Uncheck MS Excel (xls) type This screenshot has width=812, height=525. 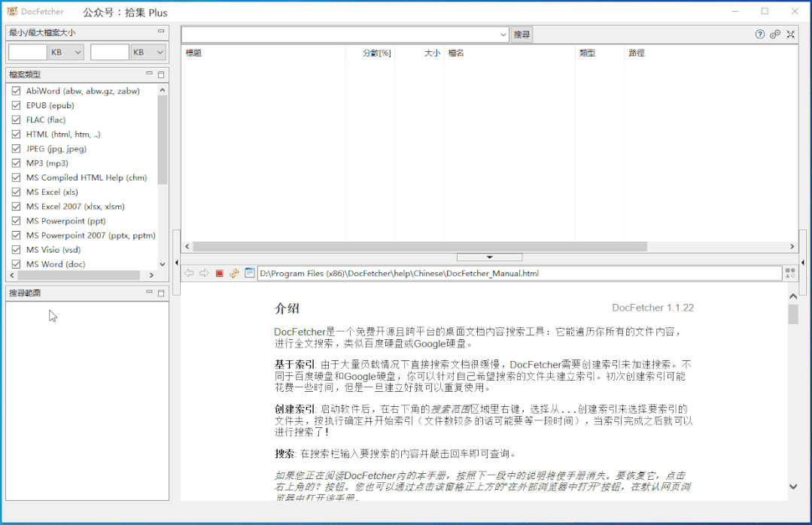click(x=16, y=192)
